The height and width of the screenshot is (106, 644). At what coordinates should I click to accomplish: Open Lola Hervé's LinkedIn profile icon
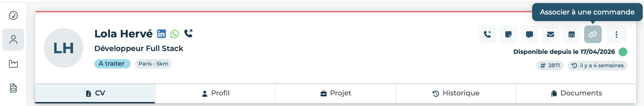point(161,34)
